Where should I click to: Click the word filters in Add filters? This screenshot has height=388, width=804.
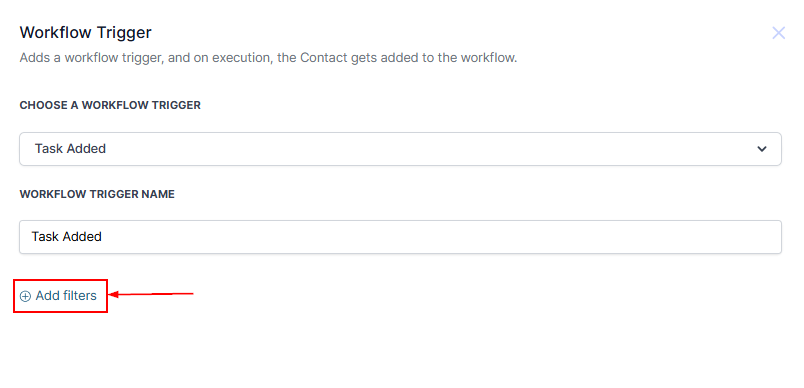(x=79, y=296)
